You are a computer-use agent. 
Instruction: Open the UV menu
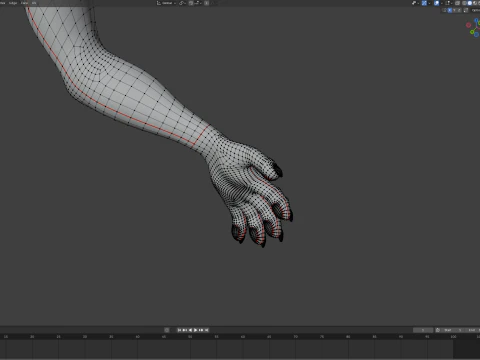coord(34,3)
